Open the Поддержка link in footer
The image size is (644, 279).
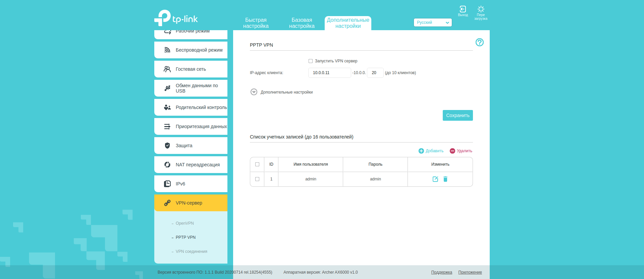point(441,272)
